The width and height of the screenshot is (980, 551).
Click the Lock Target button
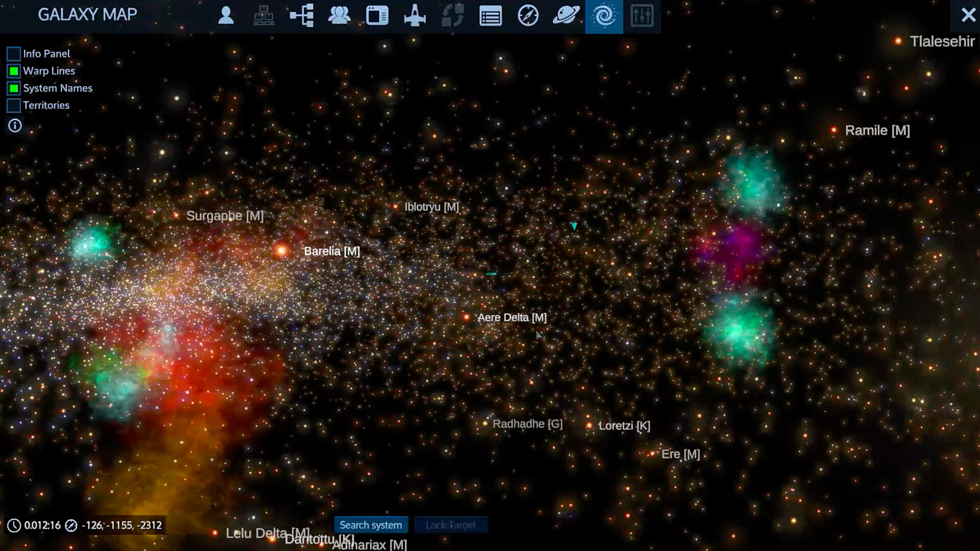(451, 525)
